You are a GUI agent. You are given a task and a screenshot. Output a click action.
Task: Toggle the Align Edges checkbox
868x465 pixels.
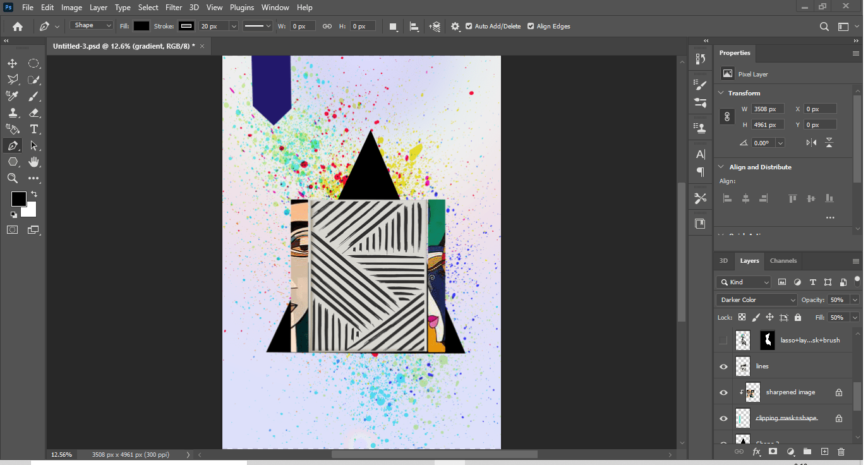(531, 27)
